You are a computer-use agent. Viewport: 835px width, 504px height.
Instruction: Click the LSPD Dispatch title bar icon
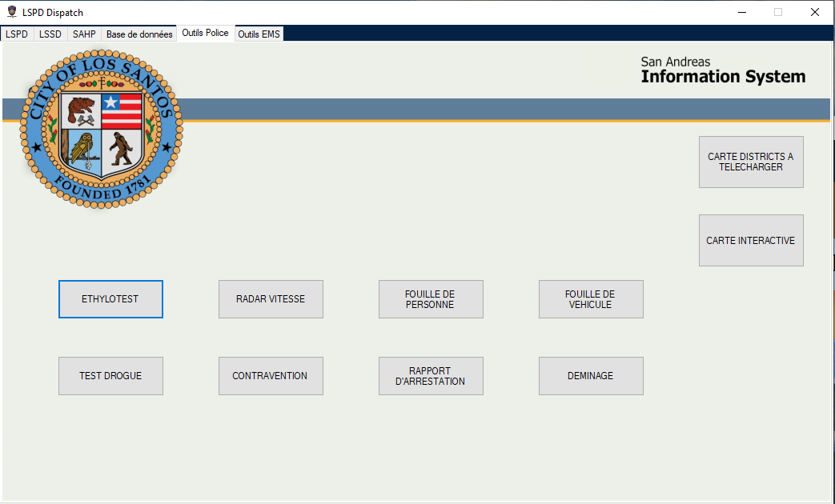(x=12, y=12)
